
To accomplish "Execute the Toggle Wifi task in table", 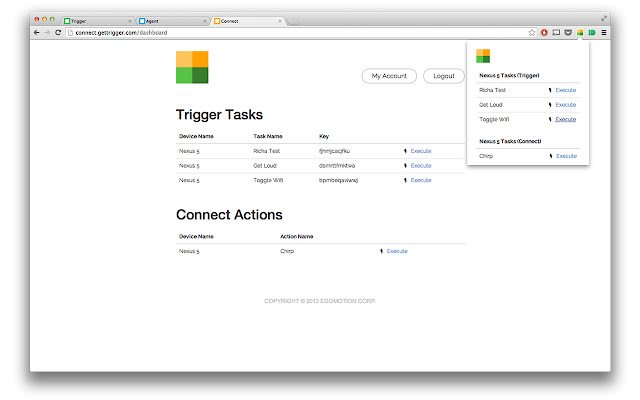I will (421, 180).
